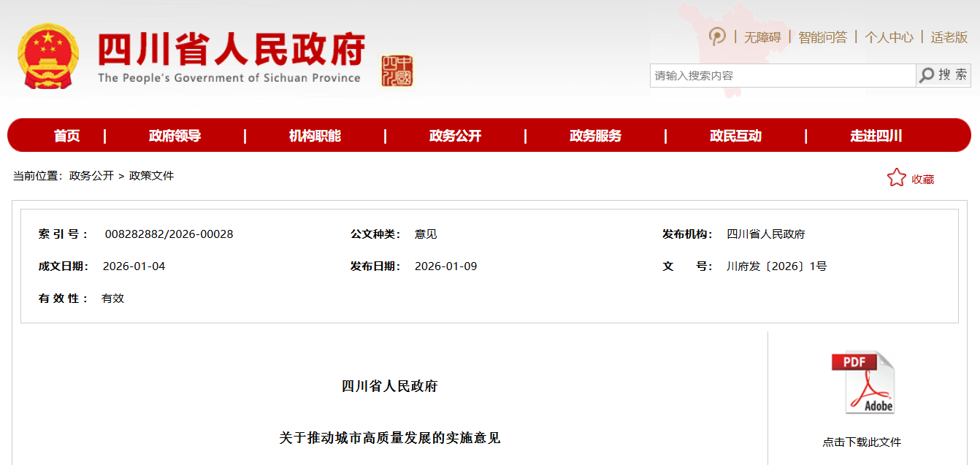Viewport: 980px width, 465px height.
Task: Click the round accessibility icon in header
Action: pos(717,36)
